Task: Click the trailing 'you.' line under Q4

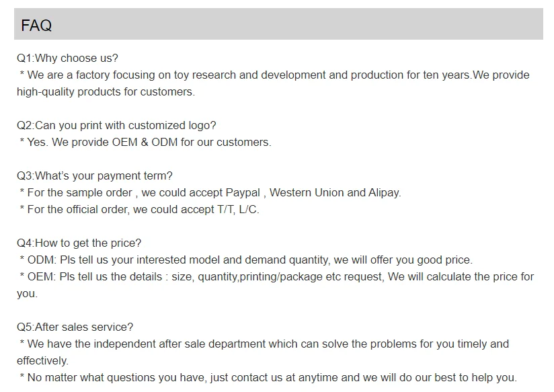Action: tap(27, 293)
